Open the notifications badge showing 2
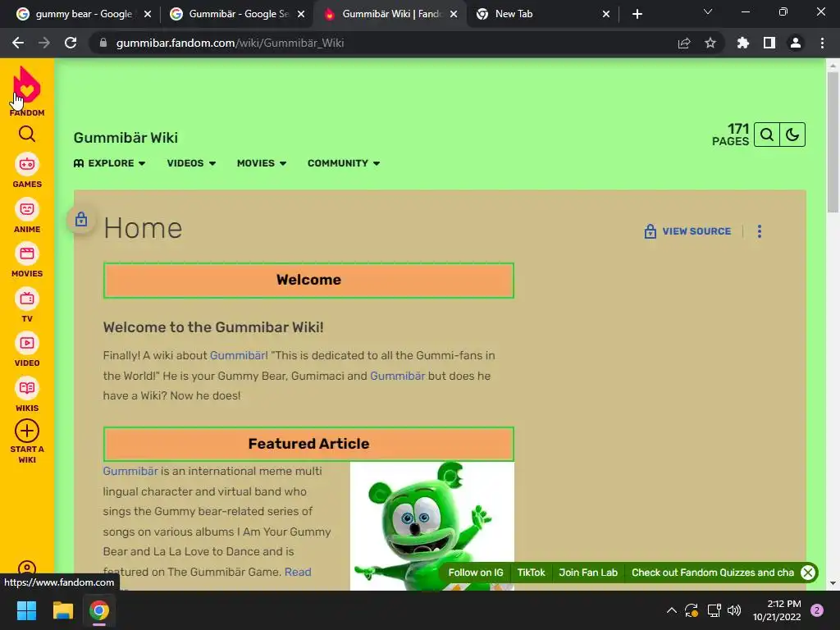This screenshot has width=840, height=630. point(817,610)
